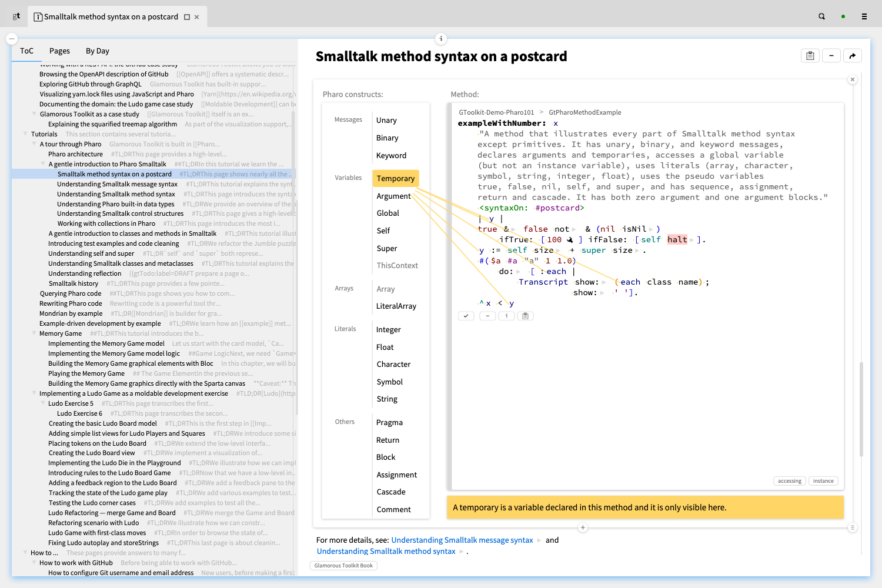The width and height of the screenshot is (882, 588).
Task: Click the gt home logo
Action: coord(16,16)
